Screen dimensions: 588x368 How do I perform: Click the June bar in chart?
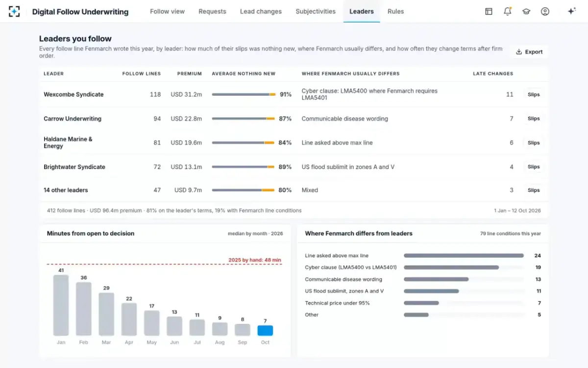point(174,326)
